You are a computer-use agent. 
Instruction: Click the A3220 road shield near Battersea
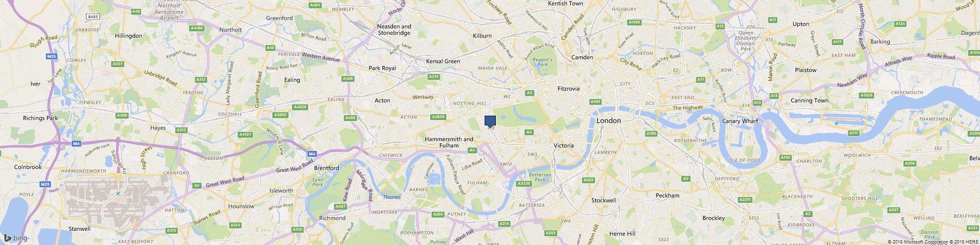pos(524,183)
